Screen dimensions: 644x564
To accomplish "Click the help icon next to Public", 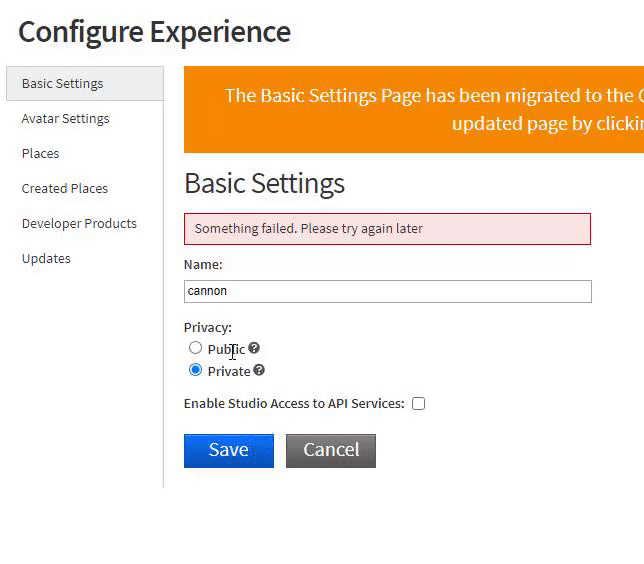I will pyautogui.click(x=254, y=348).
